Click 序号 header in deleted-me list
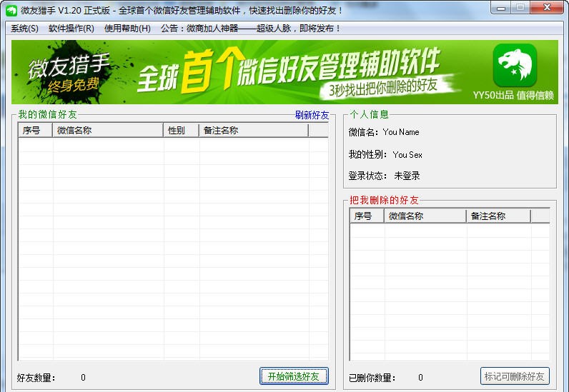Screen dimensions: 569x392 (x=367, y=216)
